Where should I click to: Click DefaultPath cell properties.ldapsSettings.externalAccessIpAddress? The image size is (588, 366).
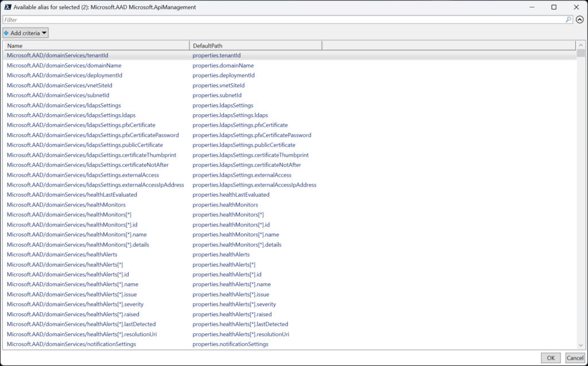[x=254, y=185]
